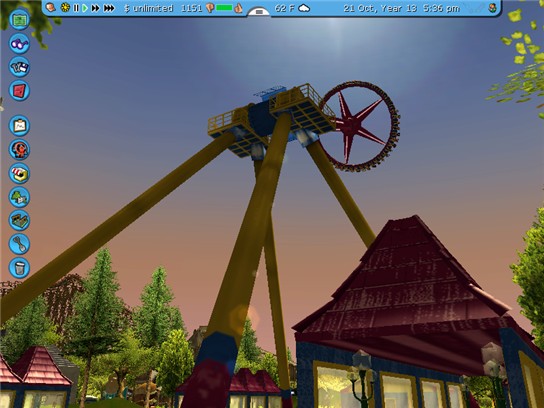Set game to double fast-forward speed
Viewport: 544px width, 408px height.
tap(95, 8)
